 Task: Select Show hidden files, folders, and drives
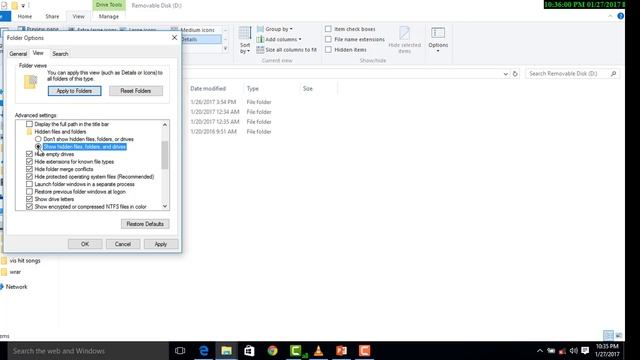point(38,147)
